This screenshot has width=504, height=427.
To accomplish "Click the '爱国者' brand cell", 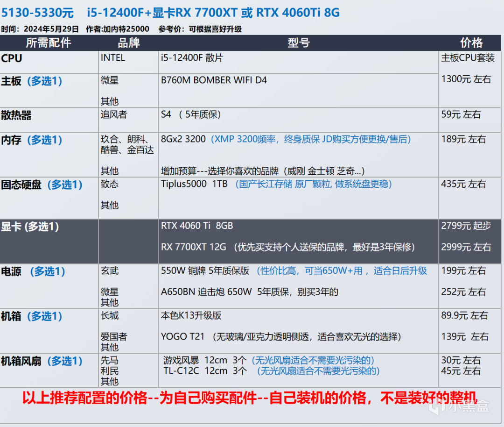I will point(114,336).
